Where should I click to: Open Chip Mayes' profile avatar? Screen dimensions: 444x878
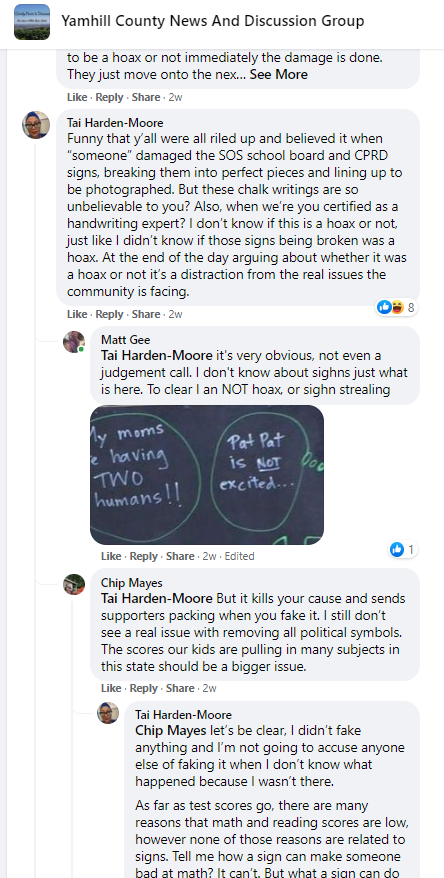(x=74, y=584)
